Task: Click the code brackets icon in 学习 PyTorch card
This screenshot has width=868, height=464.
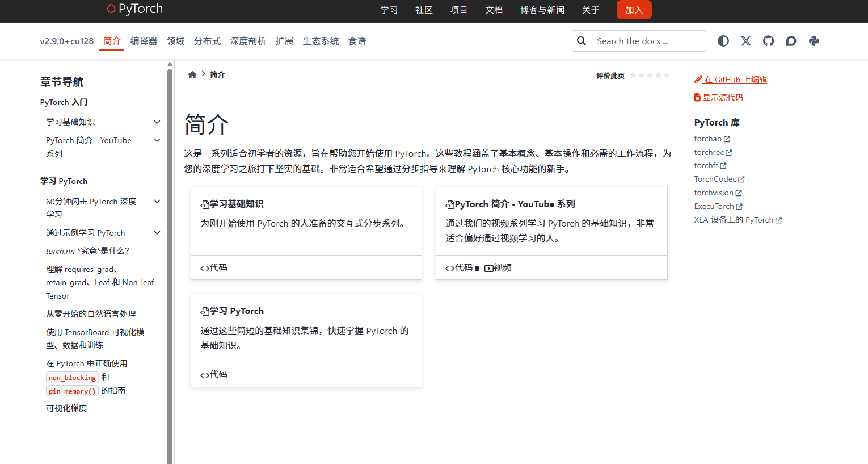Action: pyautogui.click(x=204, y=375)
